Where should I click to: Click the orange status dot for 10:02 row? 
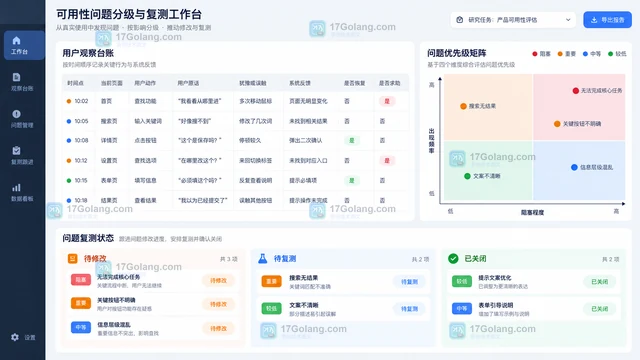(x=69, y=101)
